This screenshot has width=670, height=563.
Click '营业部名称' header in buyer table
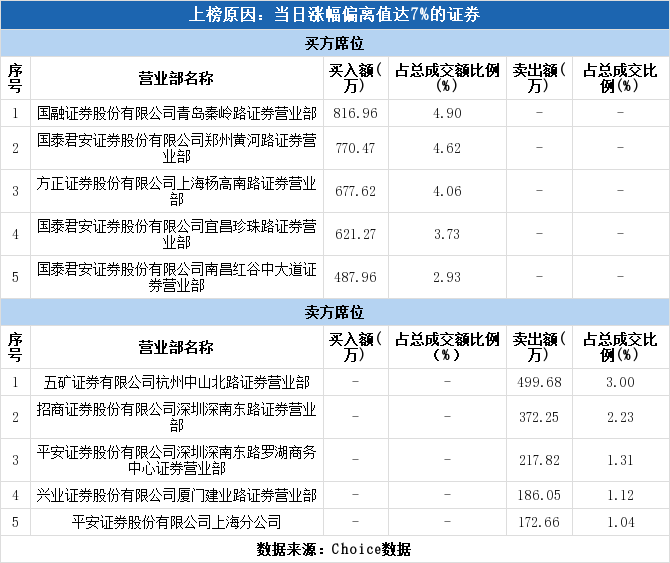click(x=176, y=79)
